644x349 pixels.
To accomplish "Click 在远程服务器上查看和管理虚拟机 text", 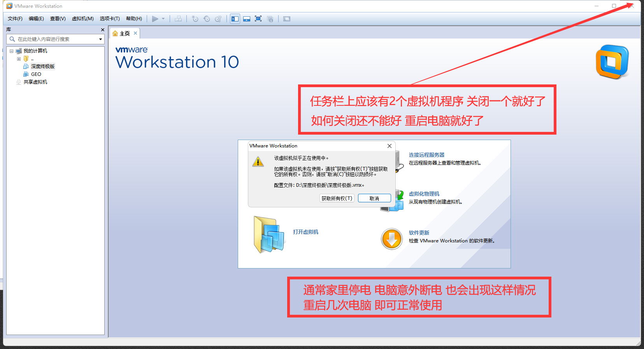I will [445, 163].
